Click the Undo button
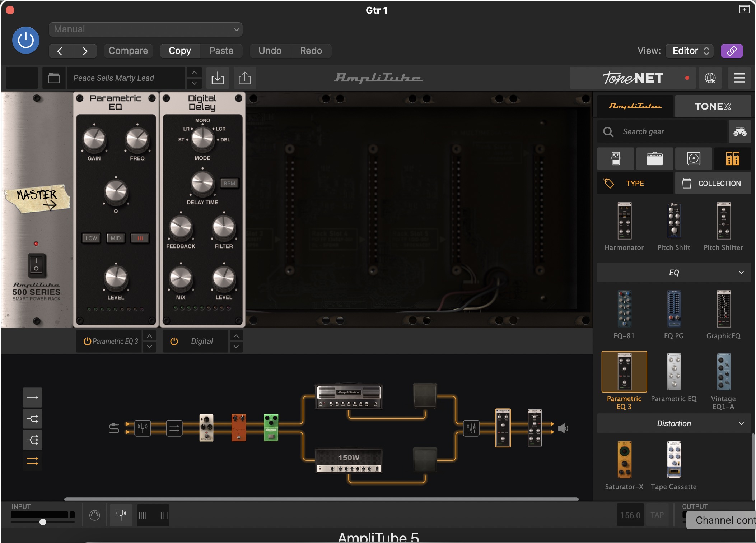 pyautogui.click(x=270, y=51)
